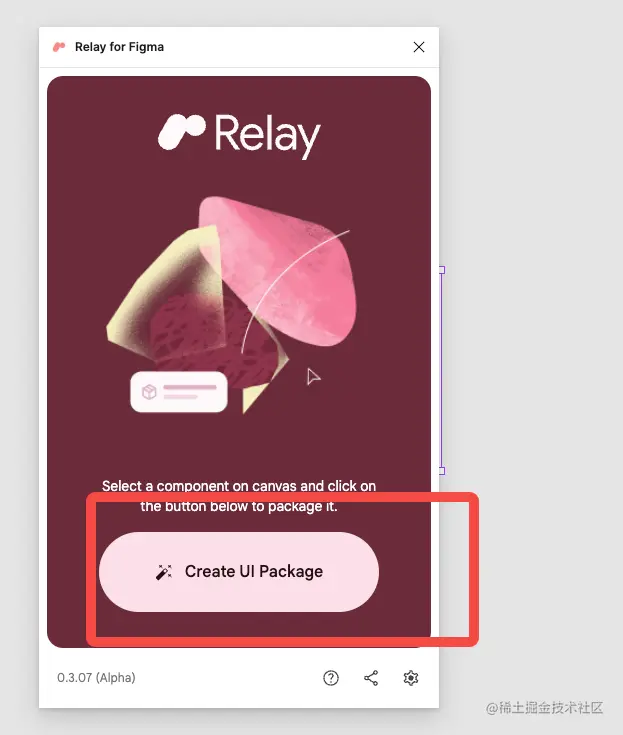Click the Relay for Figma title text
This screenshot has height=735, width=623.
click(x=119, y=47)
